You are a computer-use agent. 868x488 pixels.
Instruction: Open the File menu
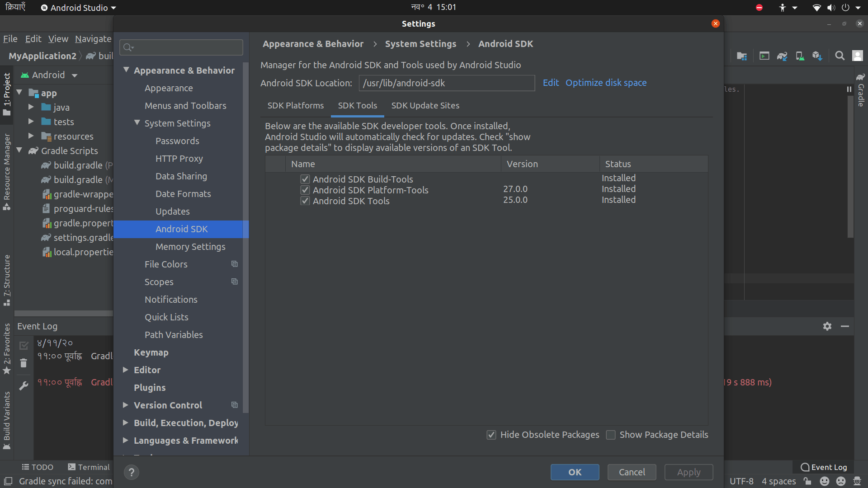click(10, 39)
